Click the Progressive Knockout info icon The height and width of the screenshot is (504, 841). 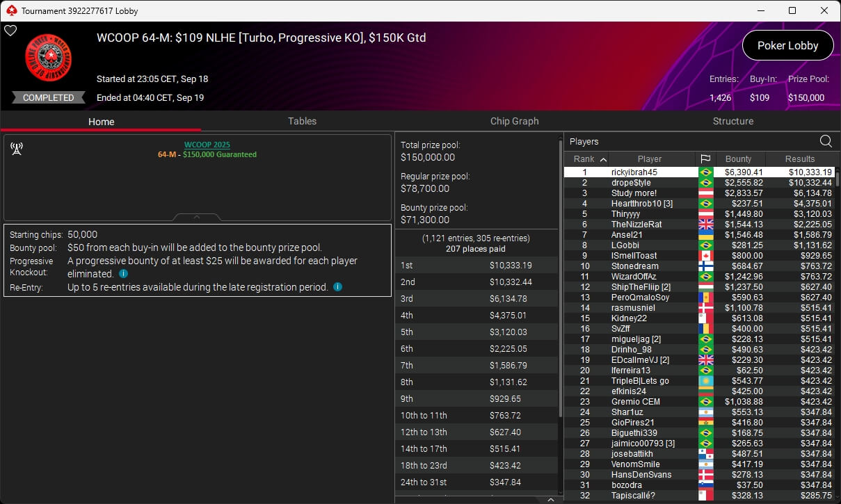123,274
